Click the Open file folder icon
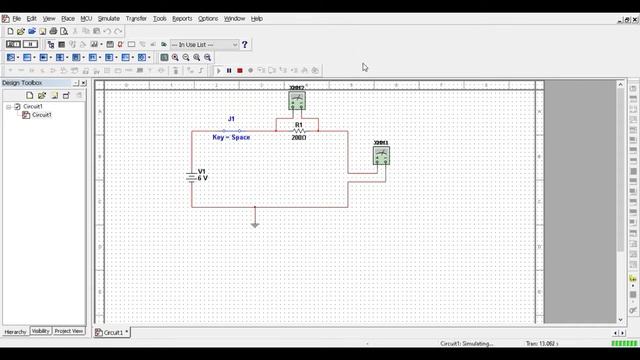The width and height of the screenshot is (640, 360). (21, 31)
